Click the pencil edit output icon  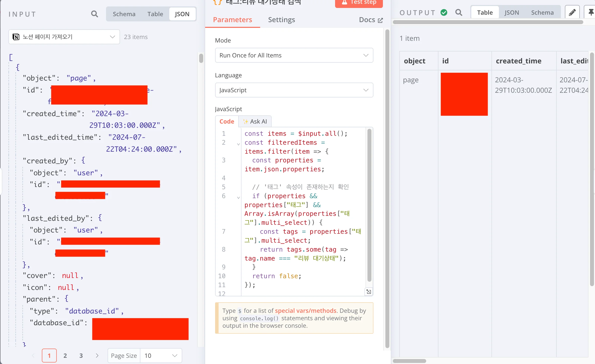coord(572,12)
